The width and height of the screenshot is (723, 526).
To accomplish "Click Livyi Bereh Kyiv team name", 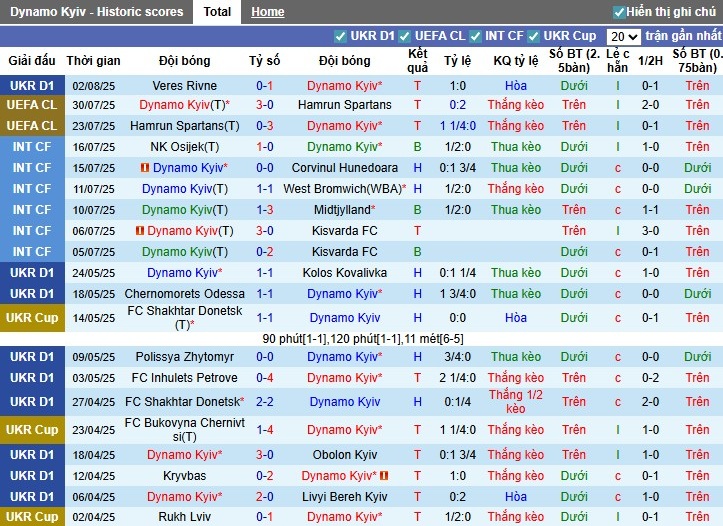I will pyautogui.click(x=344, y=497).
